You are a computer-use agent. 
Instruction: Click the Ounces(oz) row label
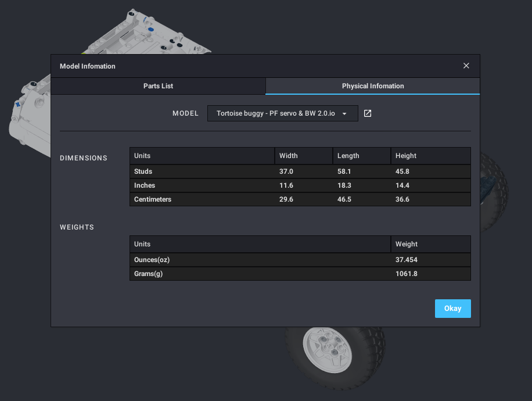tap(152, 259)
